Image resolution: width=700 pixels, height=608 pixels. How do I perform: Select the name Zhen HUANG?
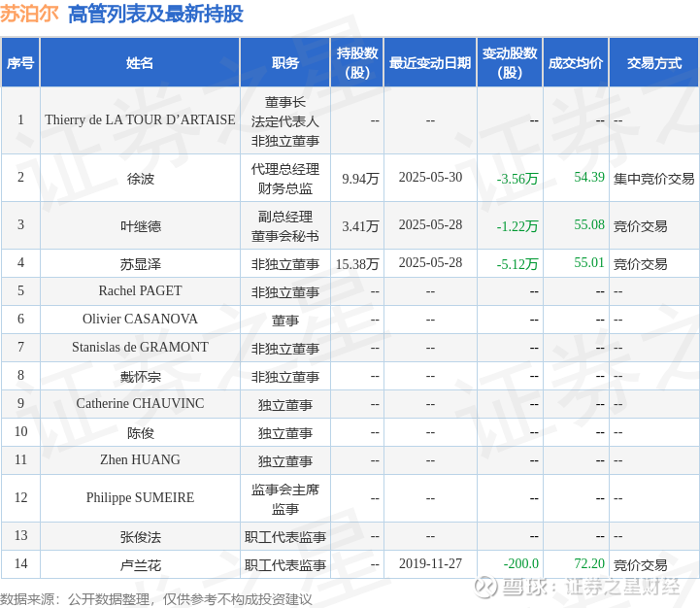[x=140, y=460]
